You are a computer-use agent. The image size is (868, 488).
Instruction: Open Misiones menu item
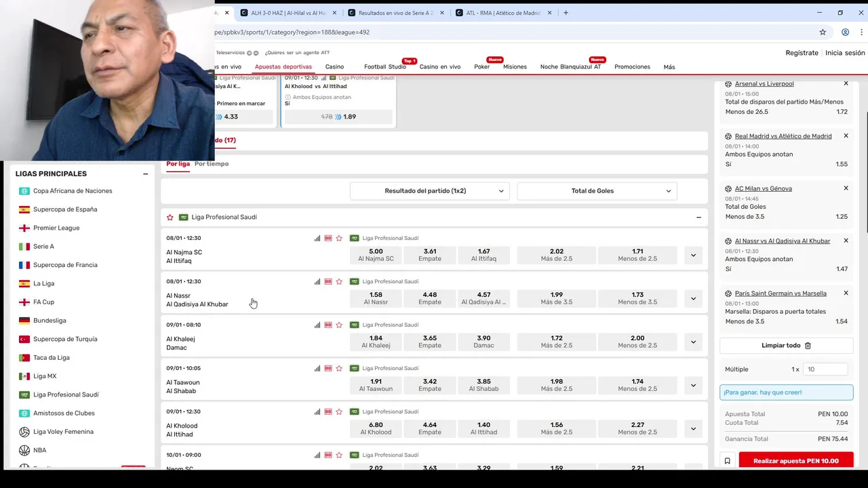515,67
